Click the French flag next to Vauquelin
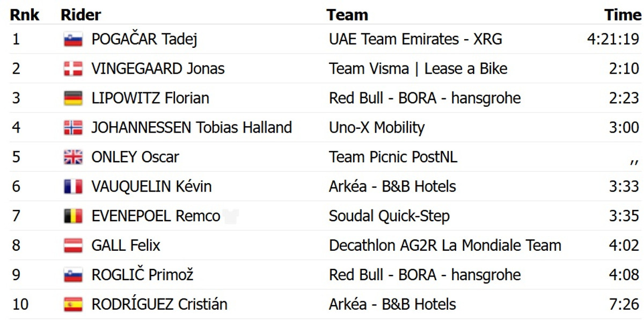 click(73, 187)
